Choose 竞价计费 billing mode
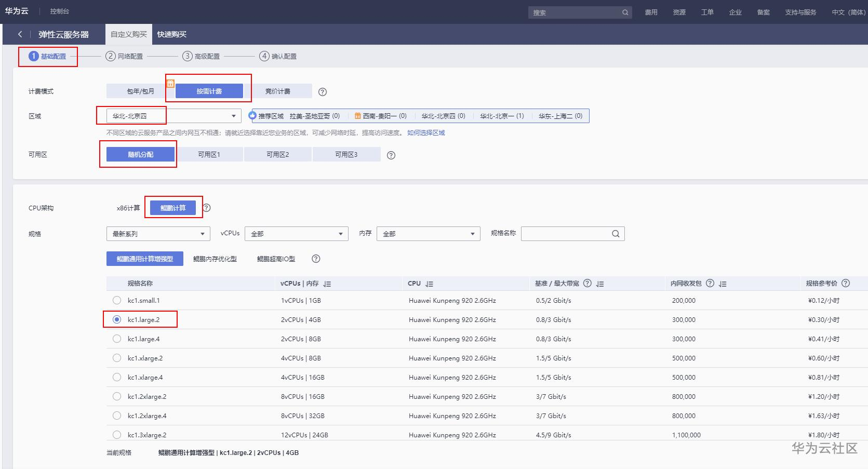 pos(278,91)
